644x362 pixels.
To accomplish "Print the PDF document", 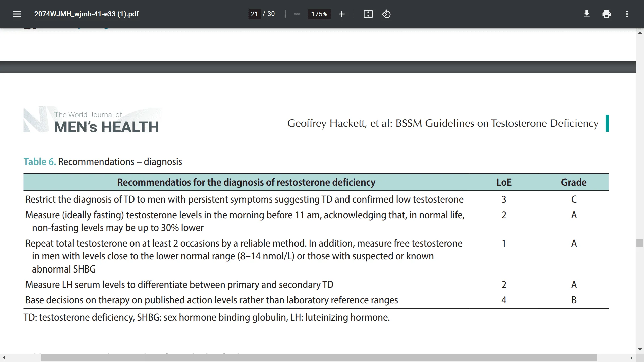I will click(606, 14).
